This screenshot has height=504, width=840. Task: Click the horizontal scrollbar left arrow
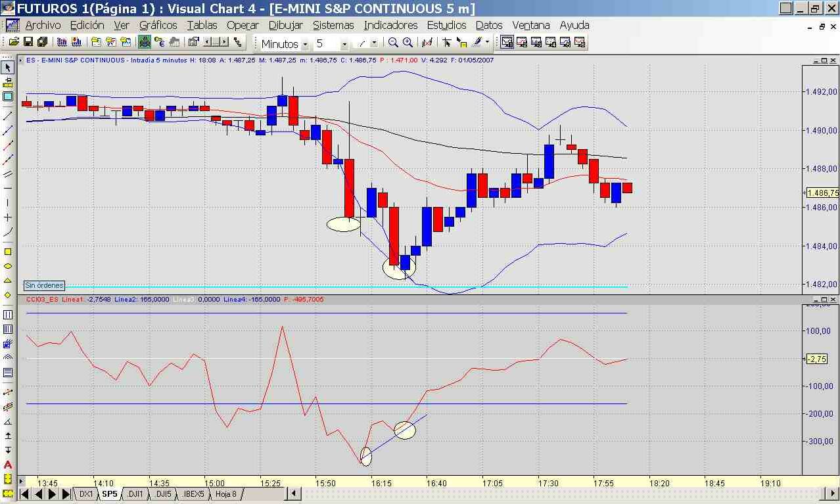click(x=294, y=493)
